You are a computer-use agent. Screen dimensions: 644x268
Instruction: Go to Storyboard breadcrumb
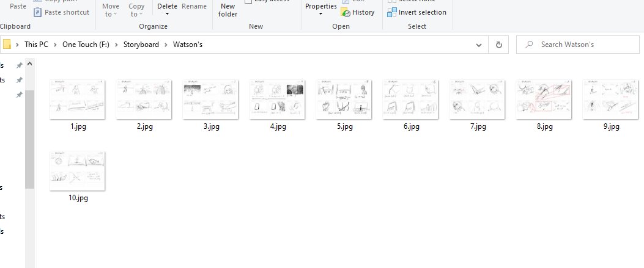pos(141,44)
